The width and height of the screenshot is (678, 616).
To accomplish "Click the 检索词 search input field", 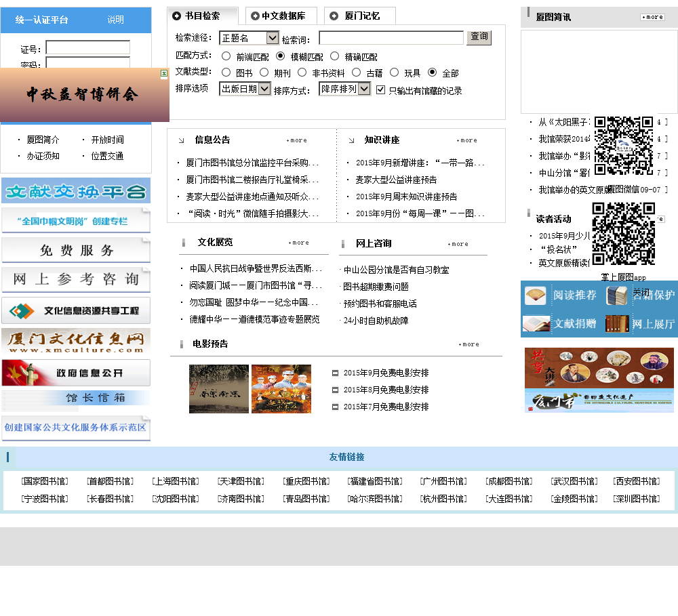I will (391, 37).
